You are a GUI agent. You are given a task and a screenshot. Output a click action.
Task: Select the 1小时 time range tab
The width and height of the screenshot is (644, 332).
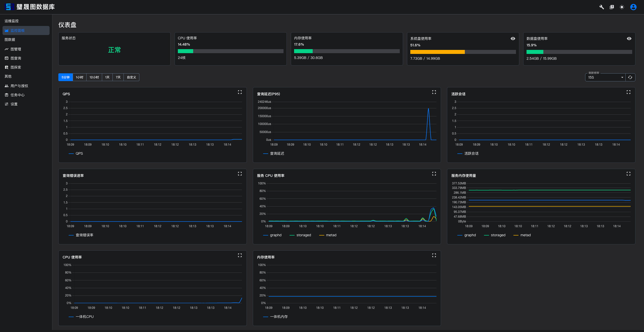click(80, 77)
